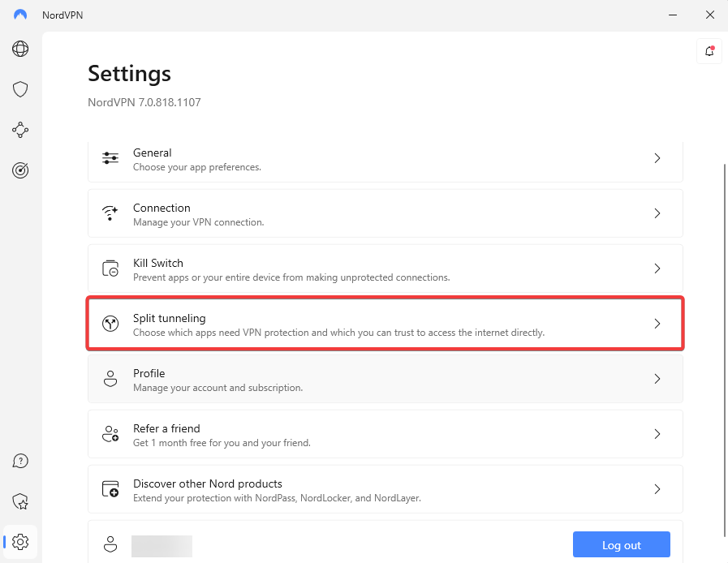Click the General preferences sliders icon

click(110, 158)
